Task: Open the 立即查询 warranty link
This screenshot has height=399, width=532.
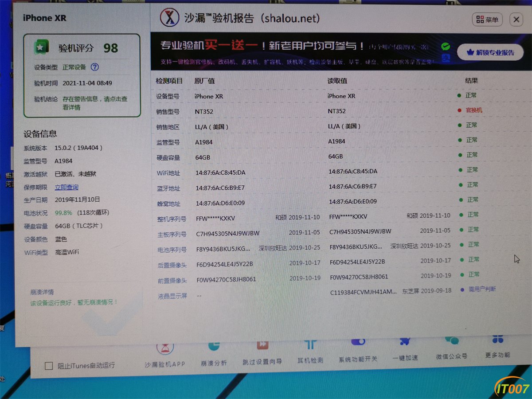Action: pyautogui.click(x=66, y=187)
